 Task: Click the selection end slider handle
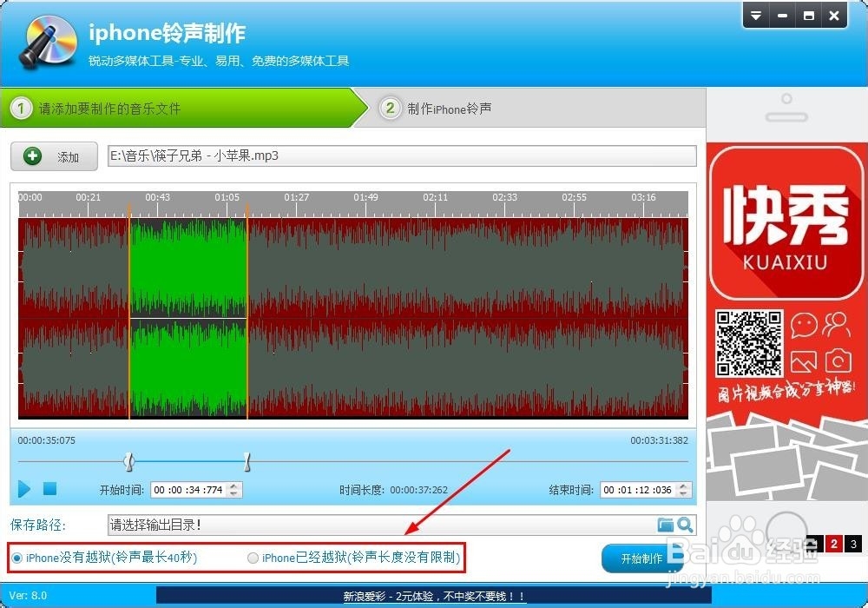[x=247, y=461]
